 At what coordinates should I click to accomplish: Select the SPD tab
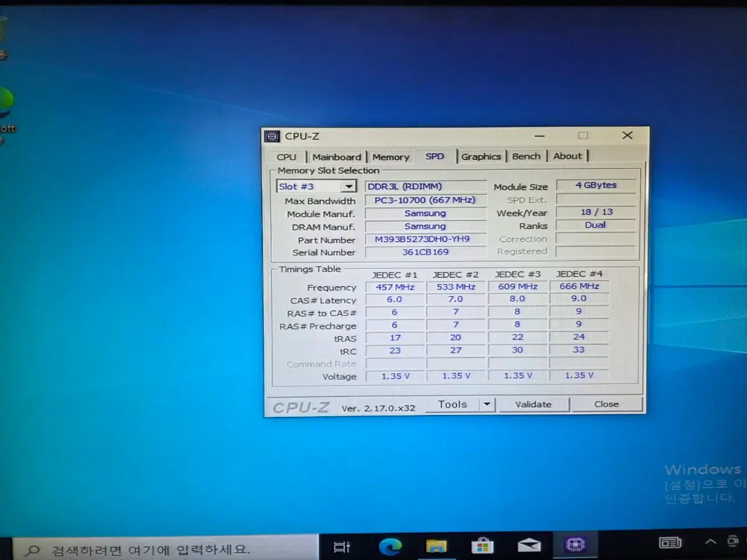[435, 156]
